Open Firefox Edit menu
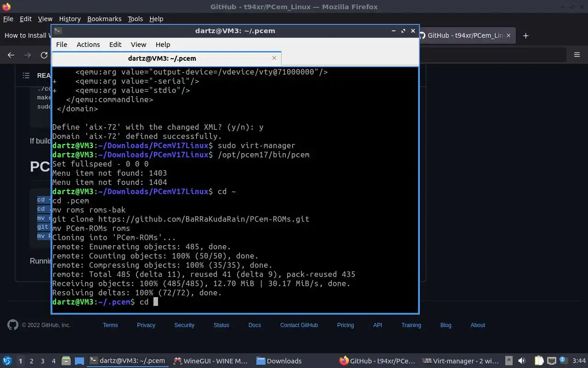Image resolution: width=588 pixels, height=368 pixels. coord(26,19)
